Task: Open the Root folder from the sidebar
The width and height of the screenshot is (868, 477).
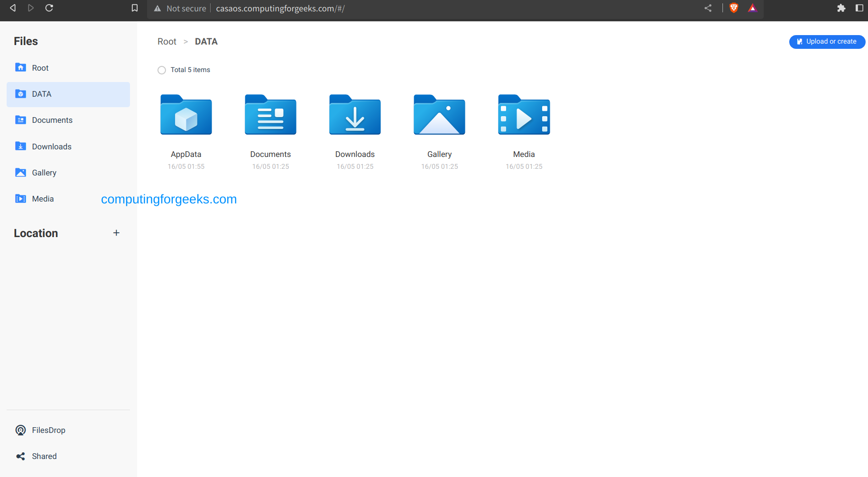Action: (40, 67)
